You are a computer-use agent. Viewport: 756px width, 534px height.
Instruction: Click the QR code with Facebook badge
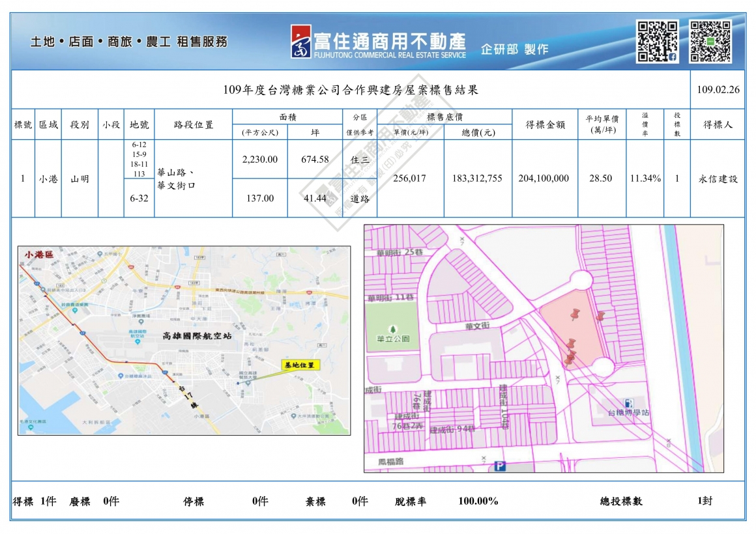coord(657,41)
